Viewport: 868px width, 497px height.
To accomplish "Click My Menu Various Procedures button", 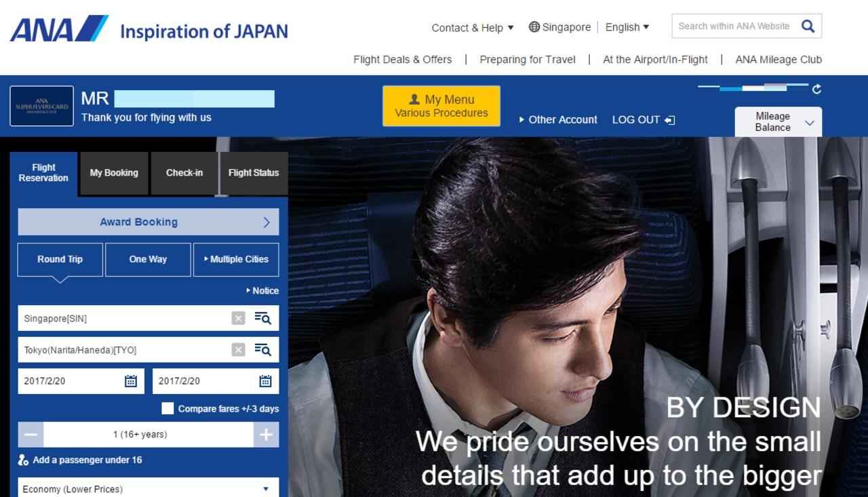I will (x=441, y=106).
